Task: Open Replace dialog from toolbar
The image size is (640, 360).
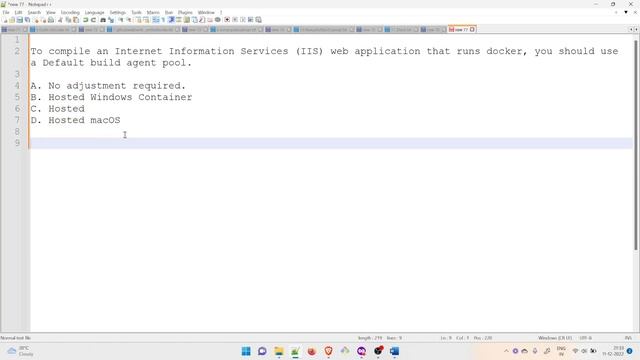Action: [x=111, y=20]
